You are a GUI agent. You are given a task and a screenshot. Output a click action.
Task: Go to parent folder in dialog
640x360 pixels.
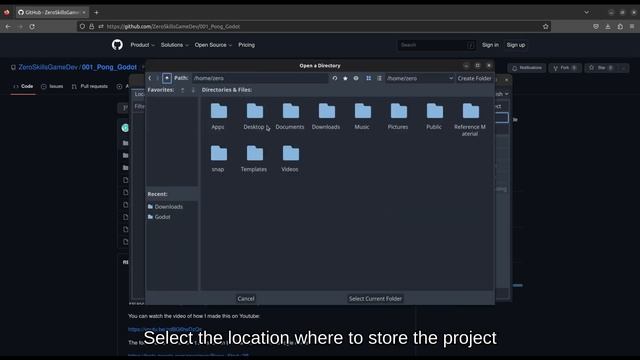pos(167,78)
